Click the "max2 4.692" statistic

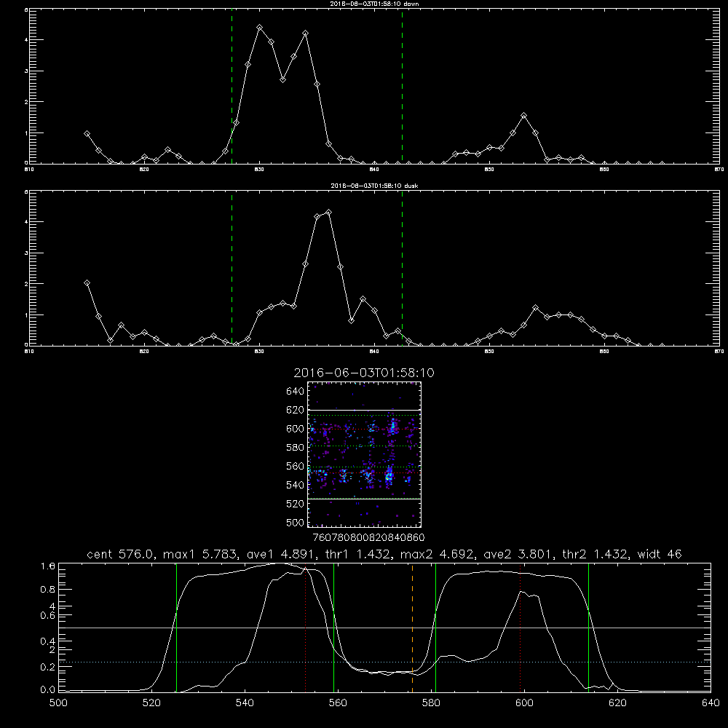click(437, 554)
